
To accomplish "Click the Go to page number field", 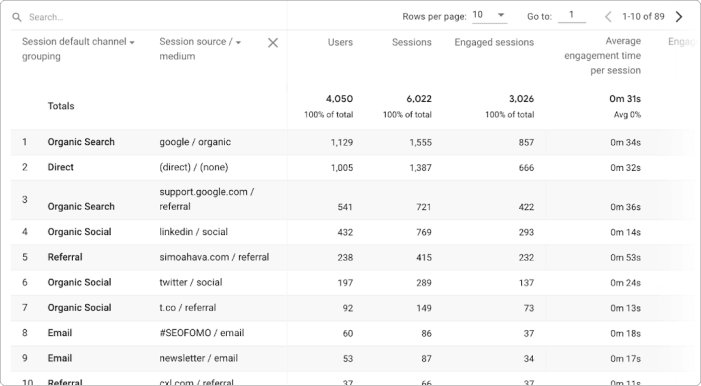I will 572,15.
